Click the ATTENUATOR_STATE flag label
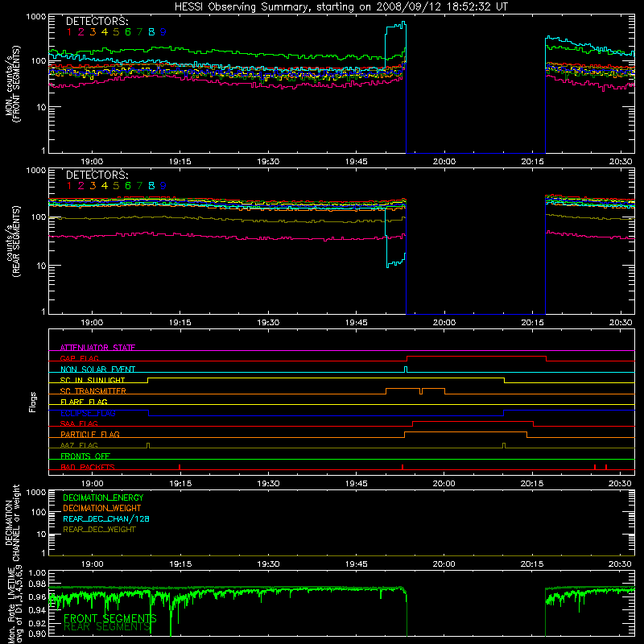 coord(97,348)
